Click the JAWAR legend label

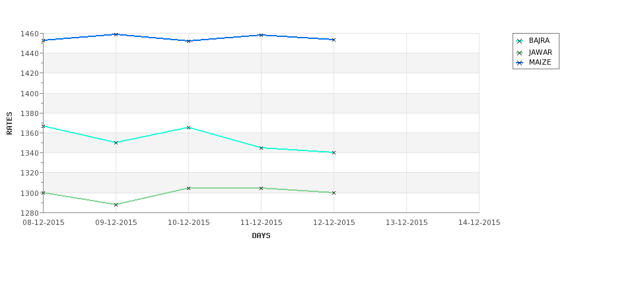tap(540, 53)
